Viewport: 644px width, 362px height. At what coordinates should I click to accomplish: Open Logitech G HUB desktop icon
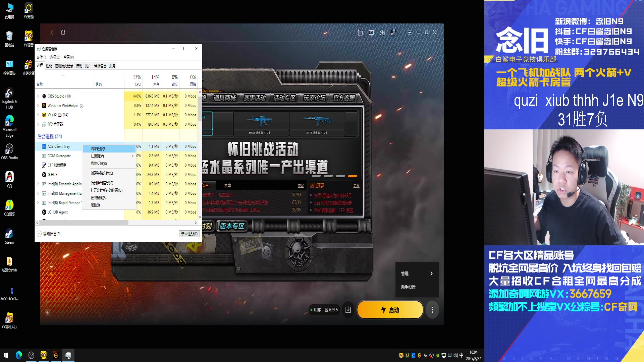9,98
